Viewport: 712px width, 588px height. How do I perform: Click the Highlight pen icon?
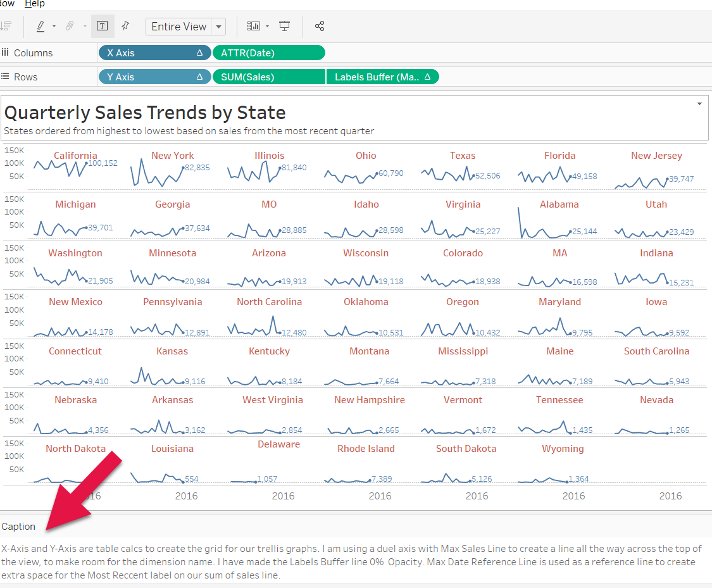pyautogui.click(x=41, y=26)
